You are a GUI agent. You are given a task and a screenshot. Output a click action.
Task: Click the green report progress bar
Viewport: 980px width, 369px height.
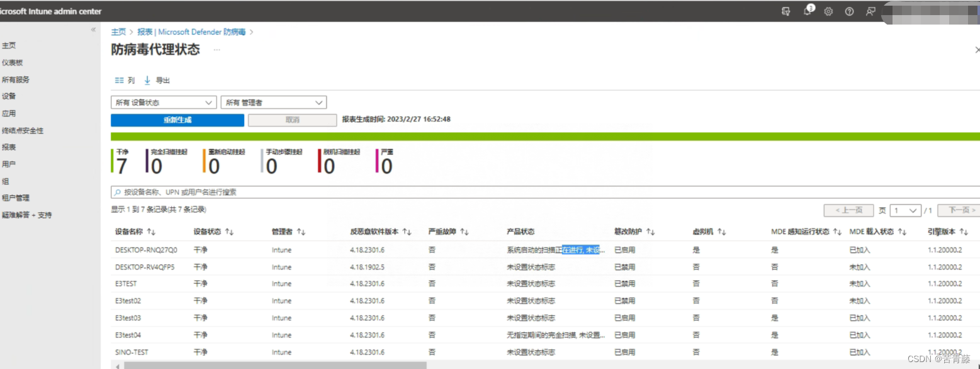[x=545, y=137]
